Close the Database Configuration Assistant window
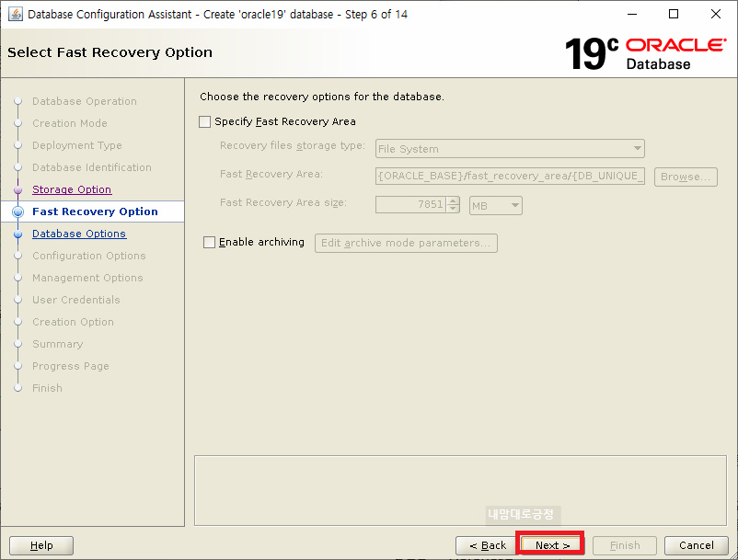The height and width of the screenshot is (560, 738). click(715, 14)
